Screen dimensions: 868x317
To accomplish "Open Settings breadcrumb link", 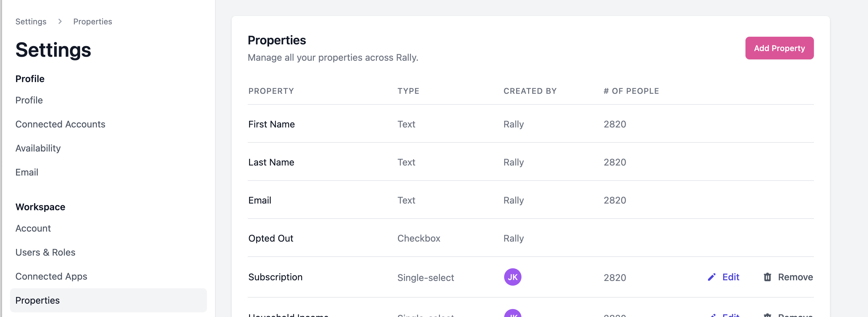I will click(x=31, y=22).
